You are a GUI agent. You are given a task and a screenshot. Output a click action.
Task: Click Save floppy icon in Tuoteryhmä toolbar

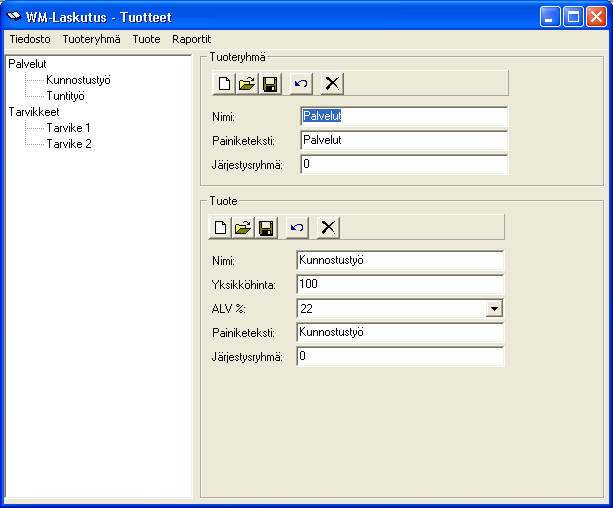[x=270, y=83]
